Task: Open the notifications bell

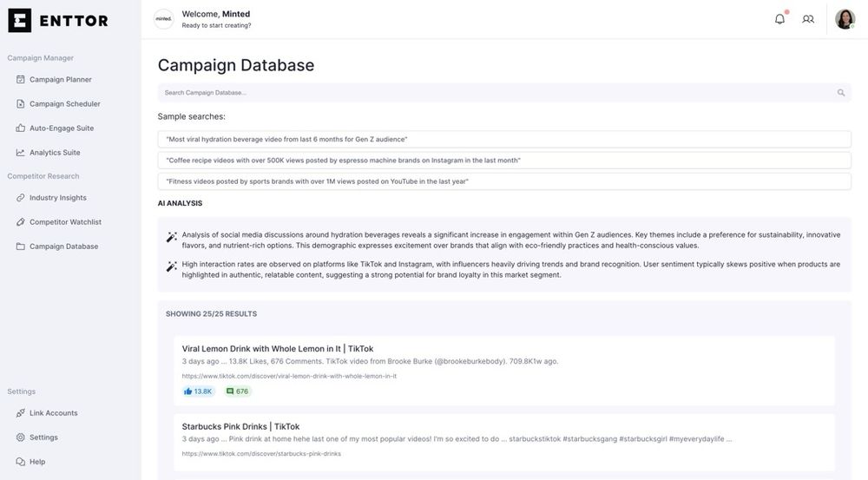Action: click(x=779, y=19)
